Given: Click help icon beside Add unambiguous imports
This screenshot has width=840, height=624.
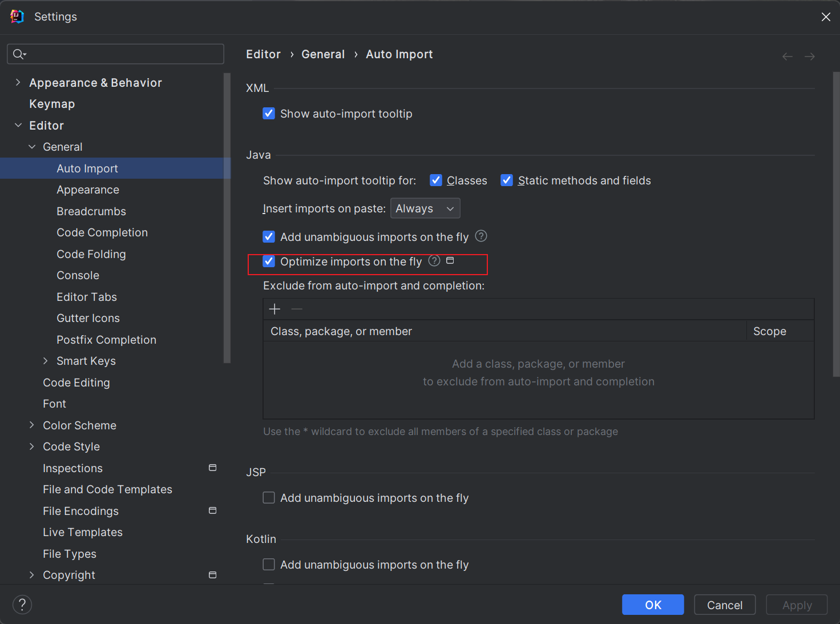Looking at the screenshot, I should (x=481, y=236).
